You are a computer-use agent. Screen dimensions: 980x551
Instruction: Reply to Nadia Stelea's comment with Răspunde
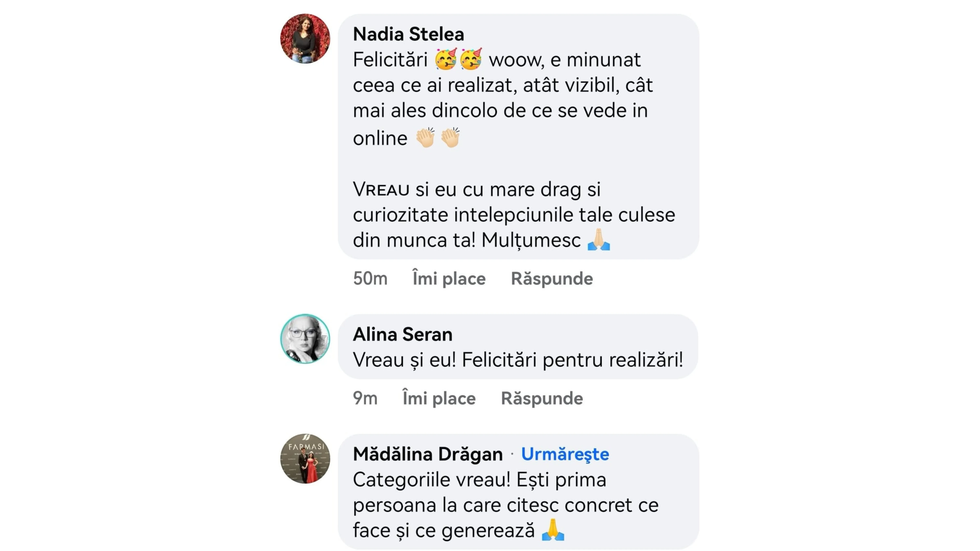552,278
